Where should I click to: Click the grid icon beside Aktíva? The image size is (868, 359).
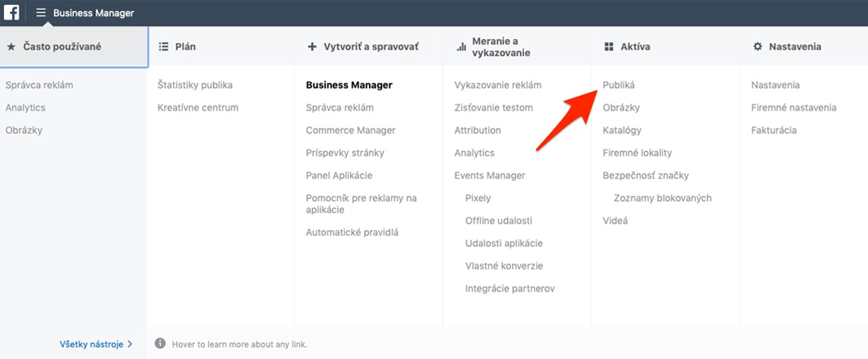click(x=609, y=47)
